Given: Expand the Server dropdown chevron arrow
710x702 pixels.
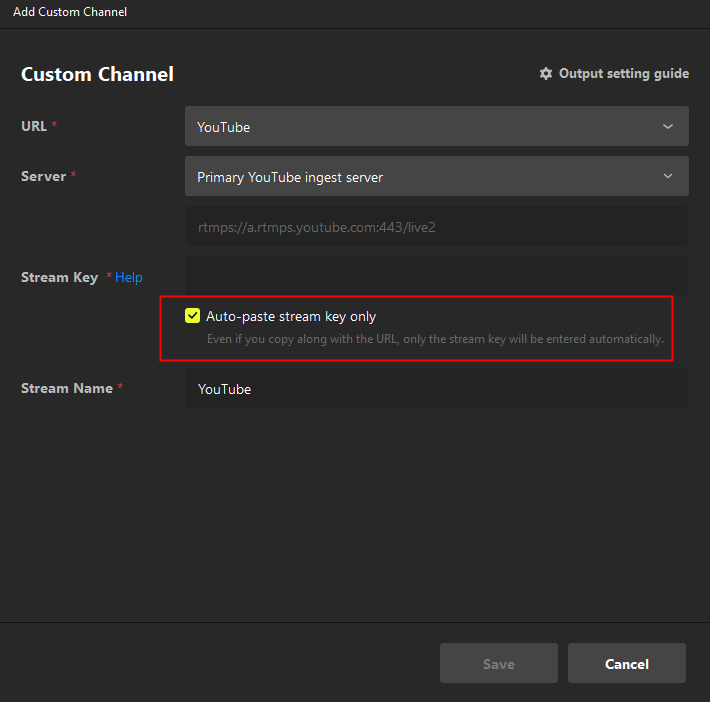Looking at the screenshot, I should [x=668, y=177].
